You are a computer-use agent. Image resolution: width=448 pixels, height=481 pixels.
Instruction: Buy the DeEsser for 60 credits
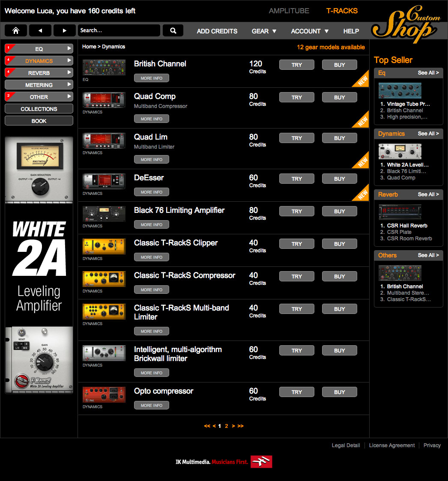point(339,179)
